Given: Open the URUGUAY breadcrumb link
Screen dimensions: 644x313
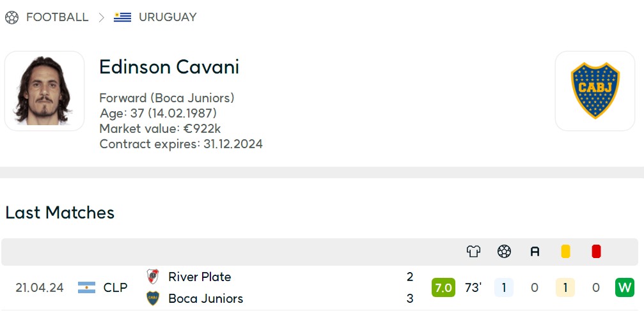Looking at the screenshot, I should (168, 17).
